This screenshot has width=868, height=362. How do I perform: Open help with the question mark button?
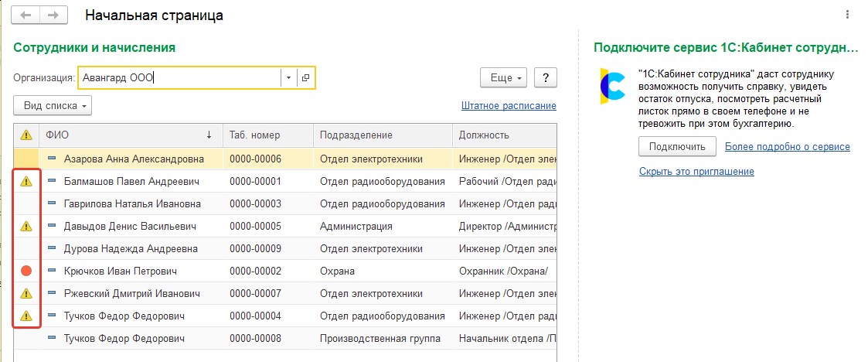click(545, 78)
